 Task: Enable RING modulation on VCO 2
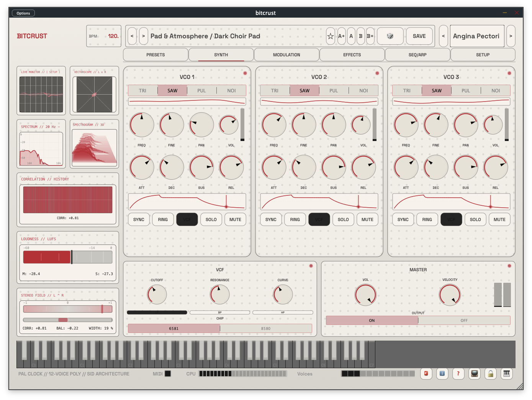(x=295, y=220)
